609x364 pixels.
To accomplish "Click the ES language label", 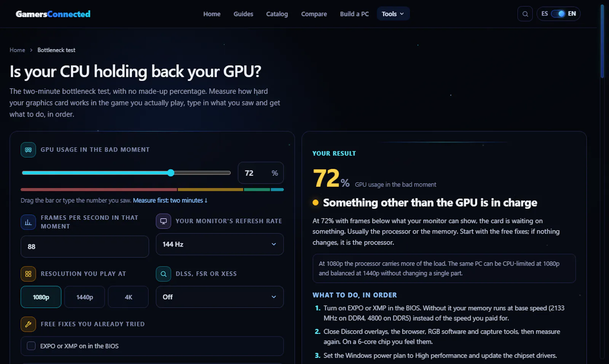I will pyautogui.click(x=545, y=14).
